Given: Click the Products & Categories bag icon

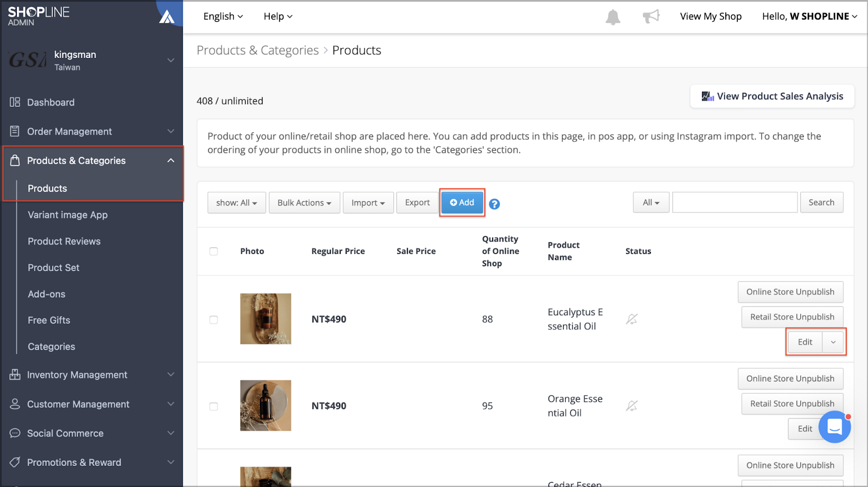Looking at the screenshot, I should (x=15, y=161).
